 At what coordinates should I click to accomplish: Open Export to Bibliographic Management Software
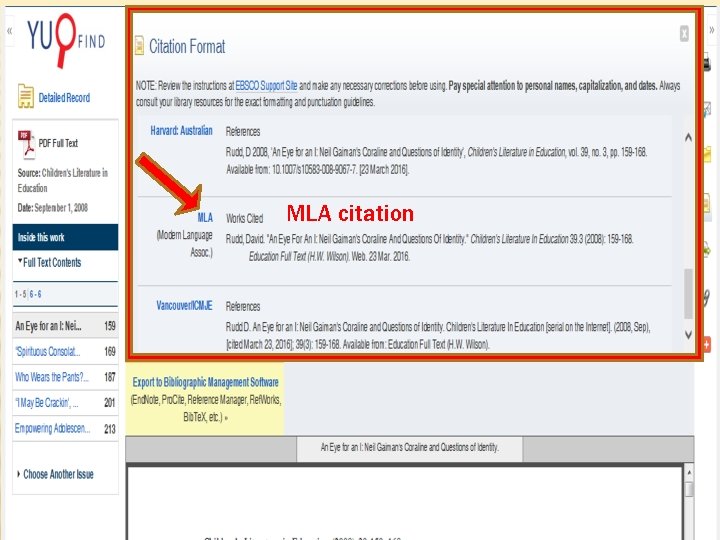[x=205, y=382]
